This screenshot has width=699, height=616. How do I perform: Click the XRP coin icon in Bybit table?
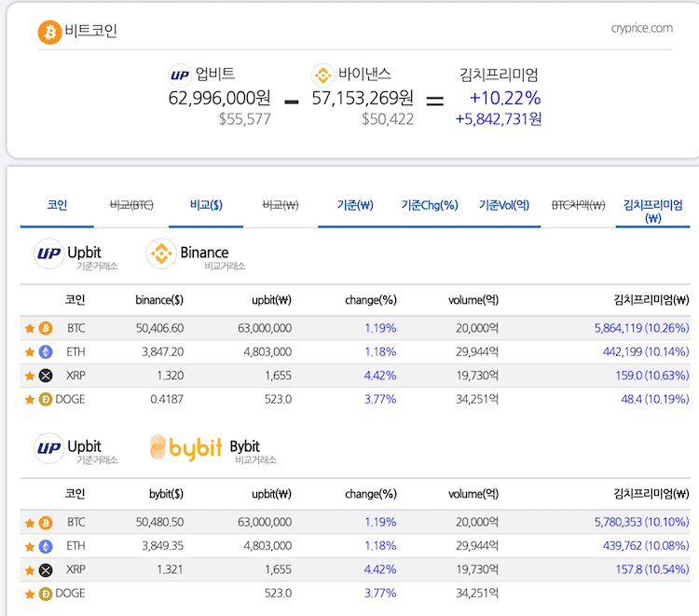click(46, 569)
